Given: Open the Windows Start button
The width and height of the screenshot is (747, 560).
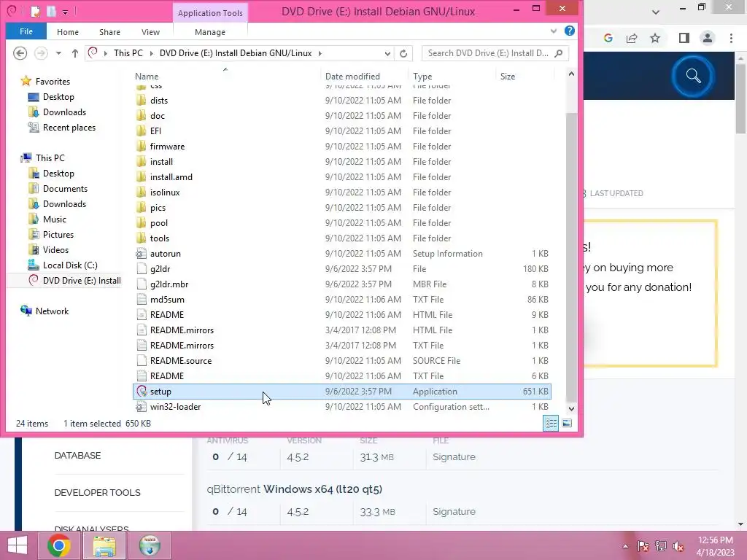Looking at the screenshot, I should pos(18,545).
